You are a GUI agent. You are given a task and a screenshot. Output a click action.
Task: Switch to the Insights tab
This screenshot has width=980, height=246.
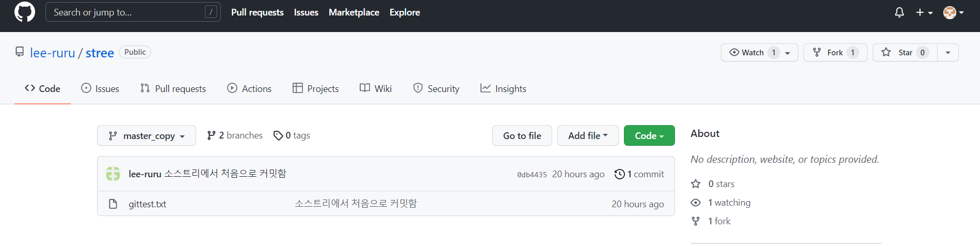click(503, 88)
